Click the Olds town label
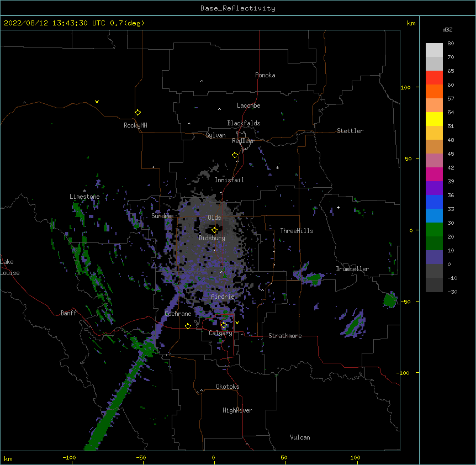 click(x=214, y=218)
